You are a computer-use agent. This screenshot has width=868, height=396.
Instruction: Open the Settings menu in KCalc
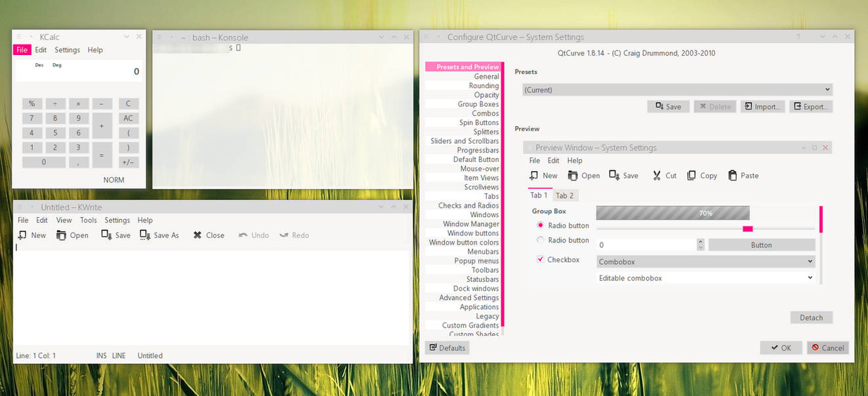coord(68,50)
